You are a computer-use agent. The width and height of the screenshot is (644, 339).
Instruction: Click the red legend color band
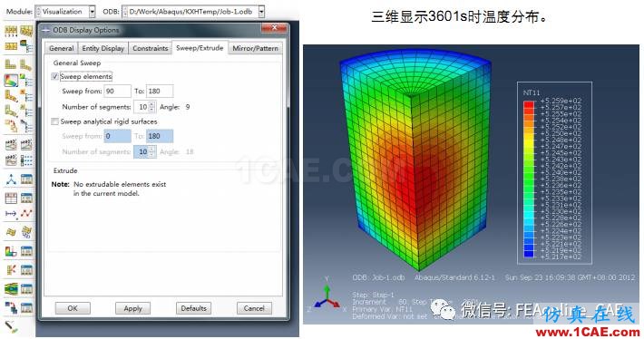[529, 105]
